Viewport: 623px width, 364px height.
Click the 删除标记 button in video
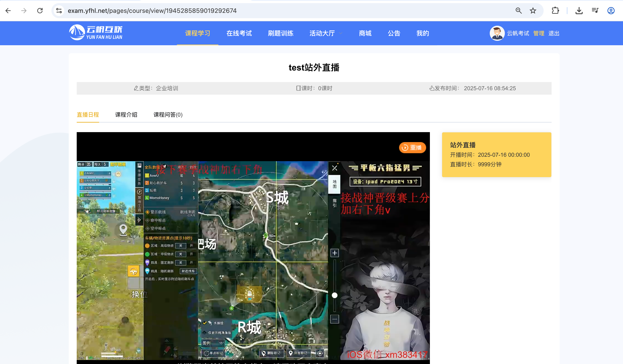(271, 353)
